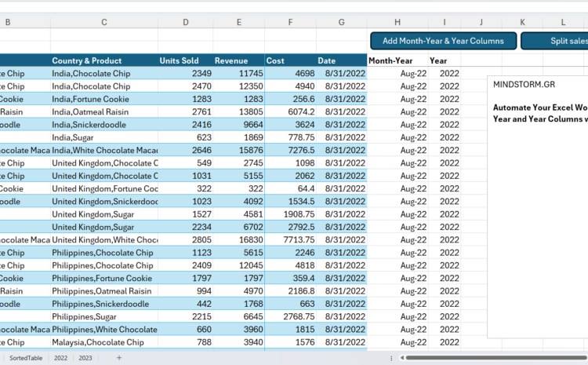Click the sheet tab options dots
The height and width of the screenshot is (365, 588).
(391, 358)
